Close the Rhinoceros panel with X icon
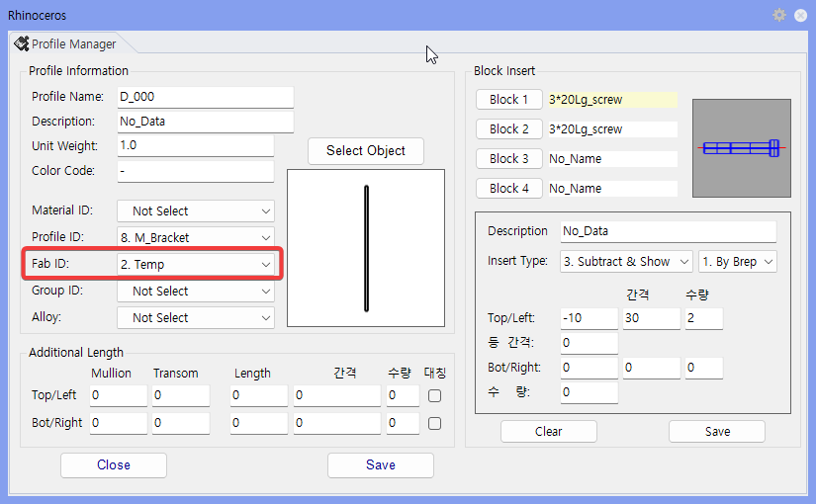The height and width of the screenshot is (504, 816). pyautogui.click(x=800, y=16)
